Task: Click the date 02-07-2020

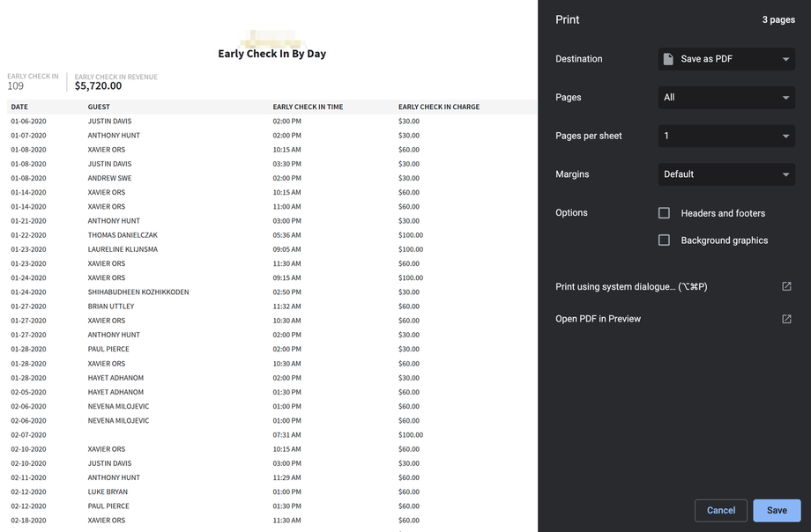Action: tap(28, 435)
